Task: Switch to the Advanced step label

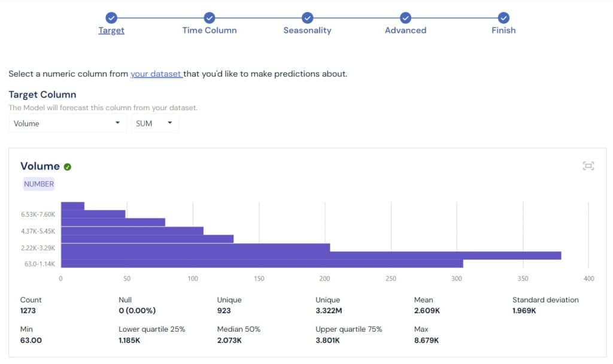Action: 406,29
